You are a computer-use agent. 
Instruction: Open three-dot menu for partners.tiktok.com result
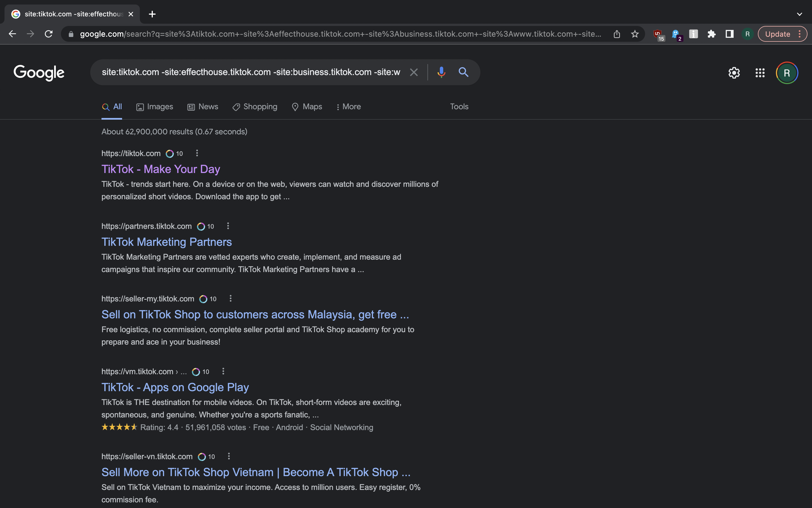pos(228,226)
